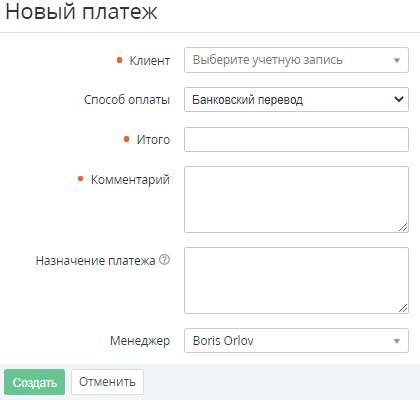Image resolution: width=420 pixels, height=400 pixels.
Task: Click the small arrow in Менеджер field
Action: 397,341
